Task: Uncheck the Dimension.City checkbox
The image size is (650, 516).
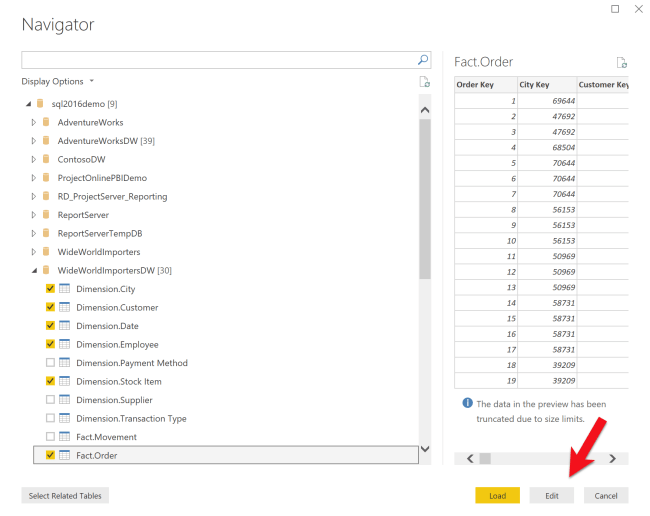Action: pos(50,289)
